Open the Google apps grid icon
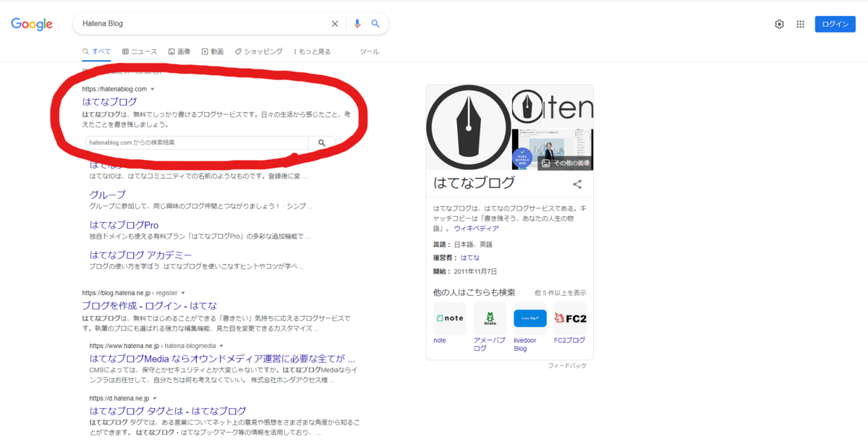 click(800, 23)
